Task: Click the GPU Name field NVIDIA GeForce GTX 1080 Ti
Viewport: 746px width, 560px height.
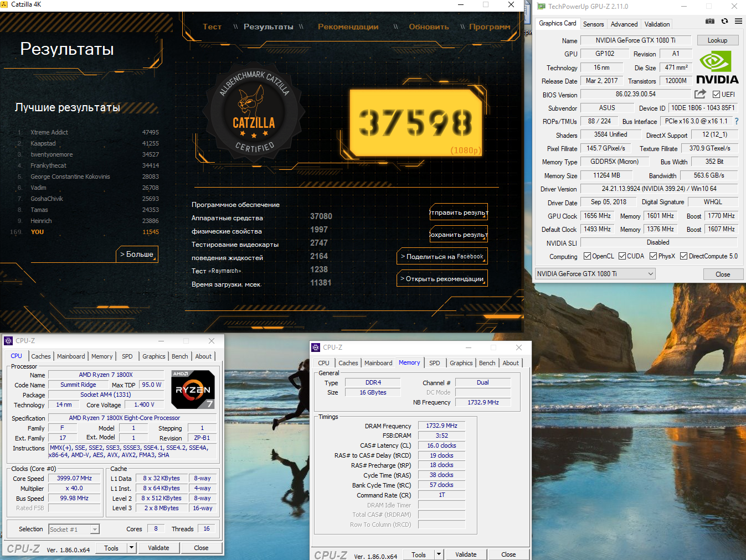Action: pos(636,40)
